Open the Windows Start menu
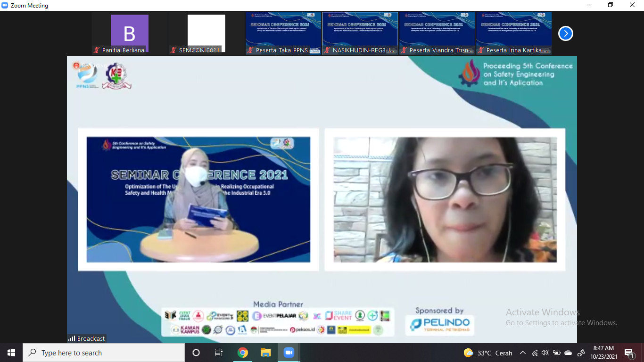 point(11,353)
